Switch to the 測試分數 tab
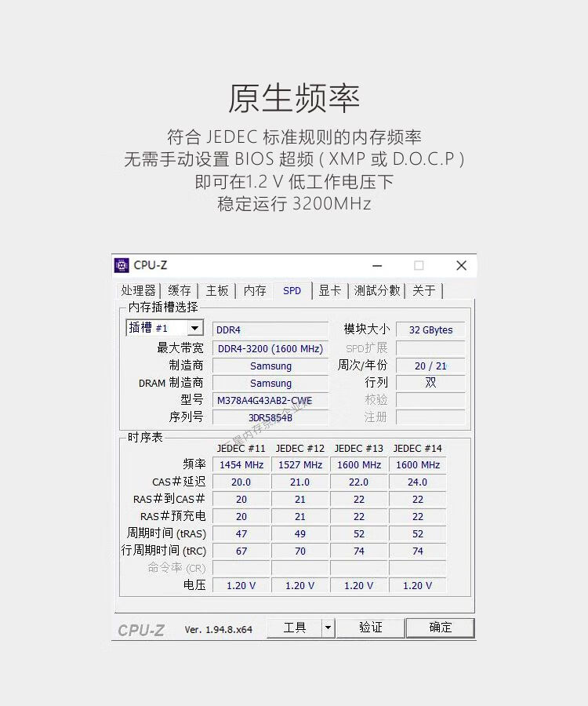This screenshot has width=588, height=706. pos(377,290)
